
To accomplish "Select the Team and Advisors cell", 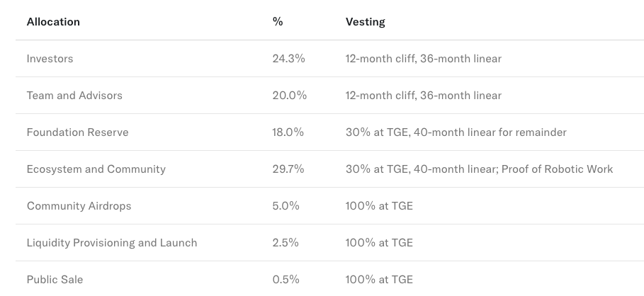I will pos(74,96).
